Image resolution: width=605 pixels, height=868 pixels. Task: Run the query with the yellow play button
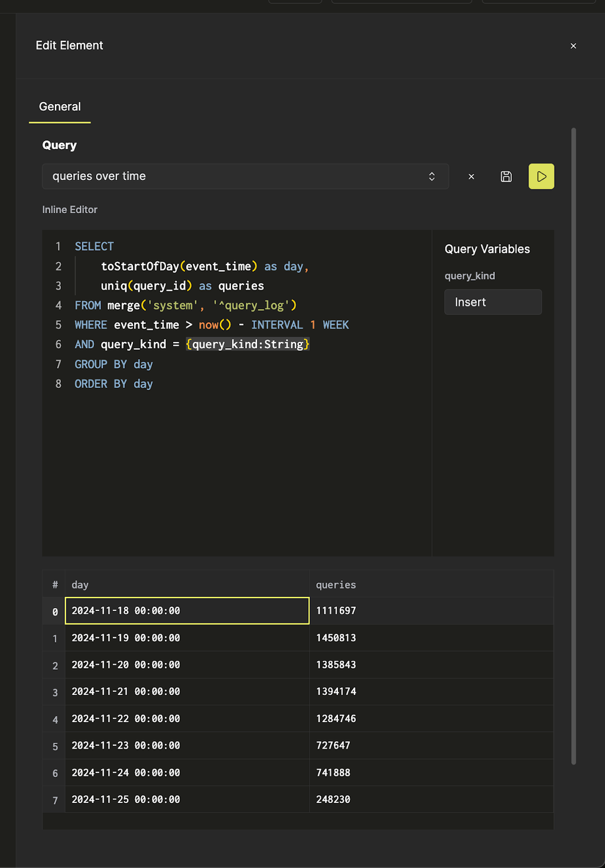click(x=541, y=176)
